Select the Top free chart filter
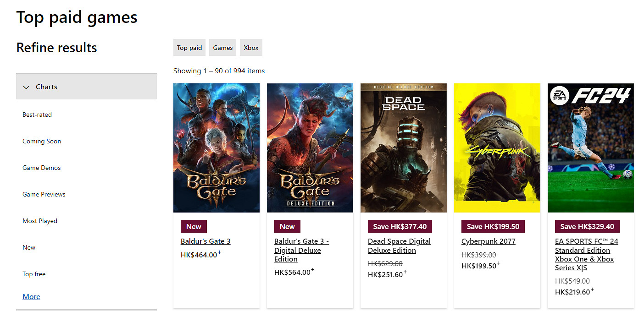 tap(33, 274)
